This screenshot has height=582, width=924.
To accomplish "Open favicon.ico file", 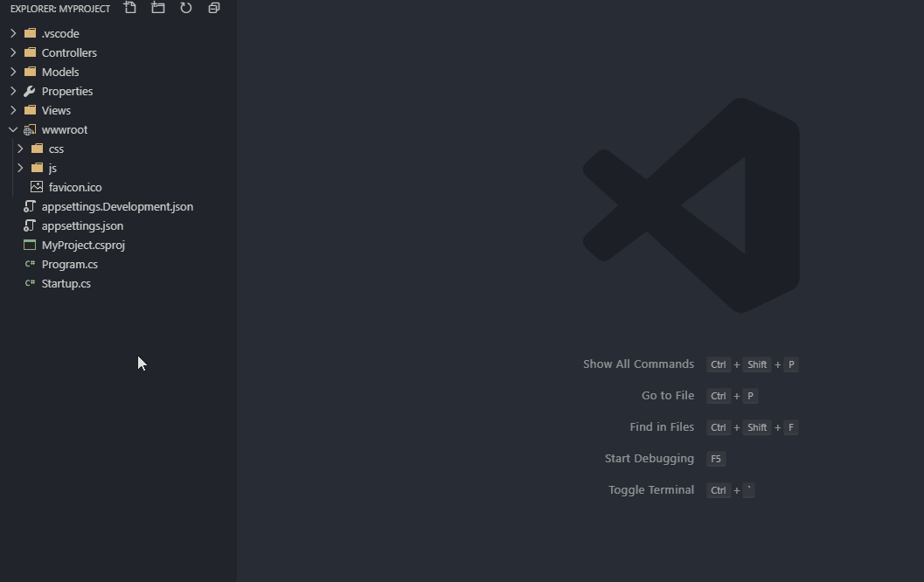I will coord(75,187).
